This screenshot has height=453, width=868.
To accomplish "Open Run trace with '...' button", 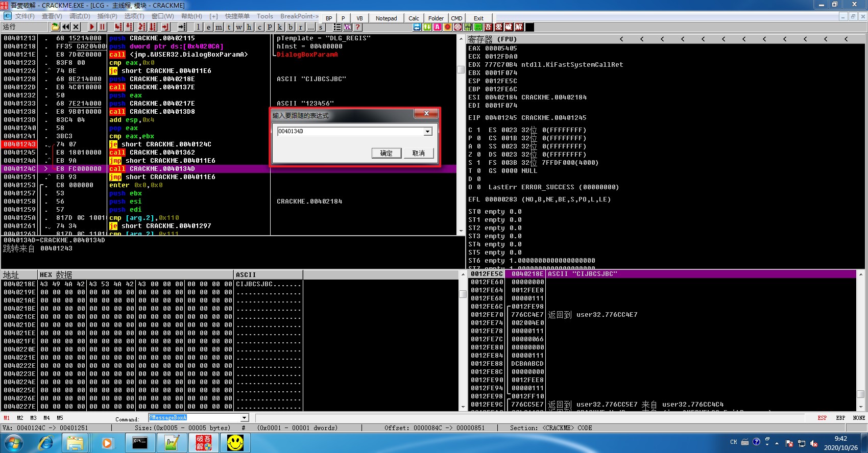I will (310, 27).
